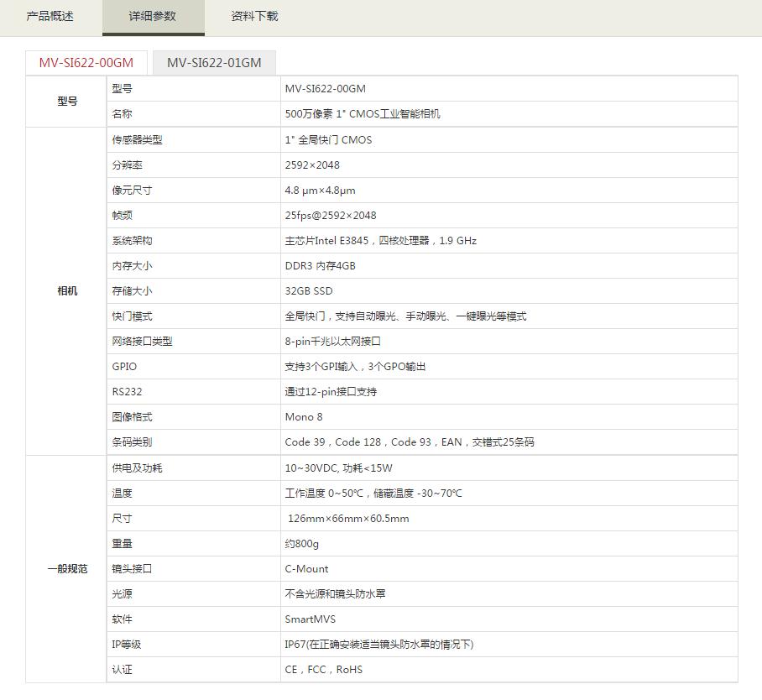Viewport: 762px width, 700px height.
Task: Click the GPIO row label
Action: [124, 367]
